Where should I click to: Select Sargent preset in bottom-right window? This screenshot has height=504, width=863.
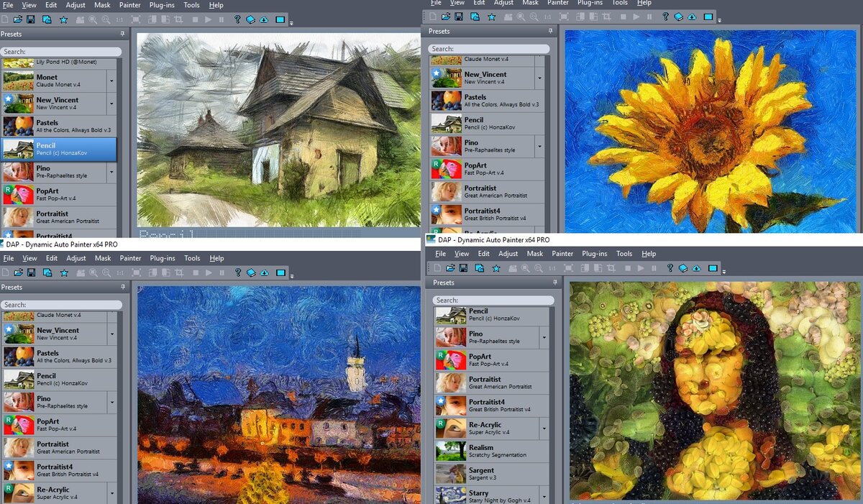coord(492,475)
